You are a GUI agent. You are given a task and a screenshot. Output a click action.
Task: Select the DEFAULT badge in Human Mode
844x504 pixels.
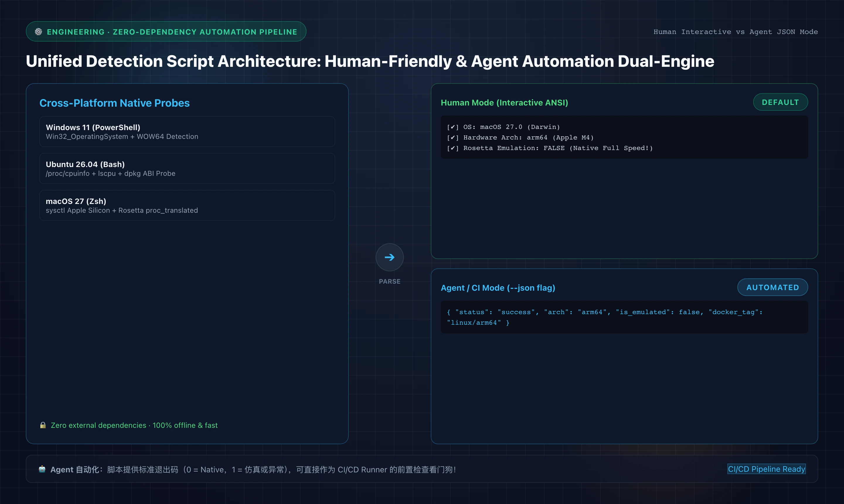tap(780, 102)
